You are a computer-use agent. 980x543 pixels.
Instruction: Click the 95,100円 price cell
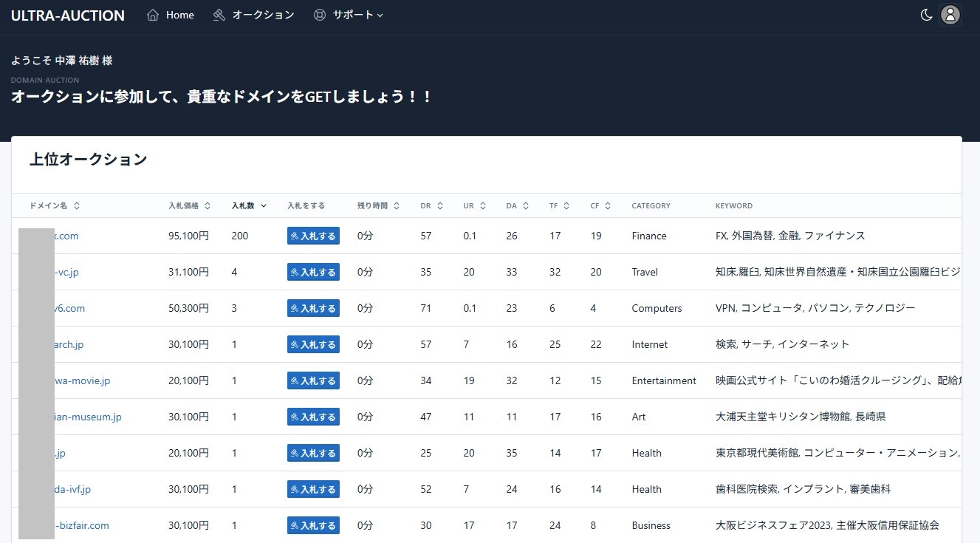(x=188, y=236)
